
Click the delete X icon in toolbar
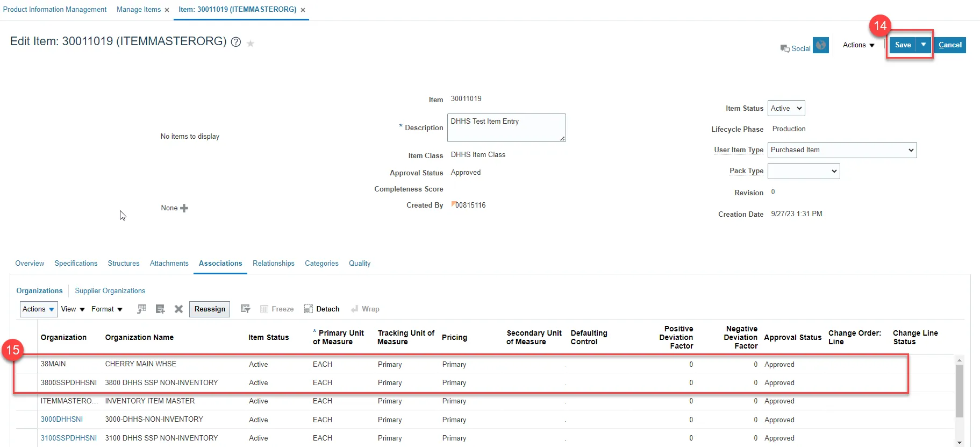178,309
